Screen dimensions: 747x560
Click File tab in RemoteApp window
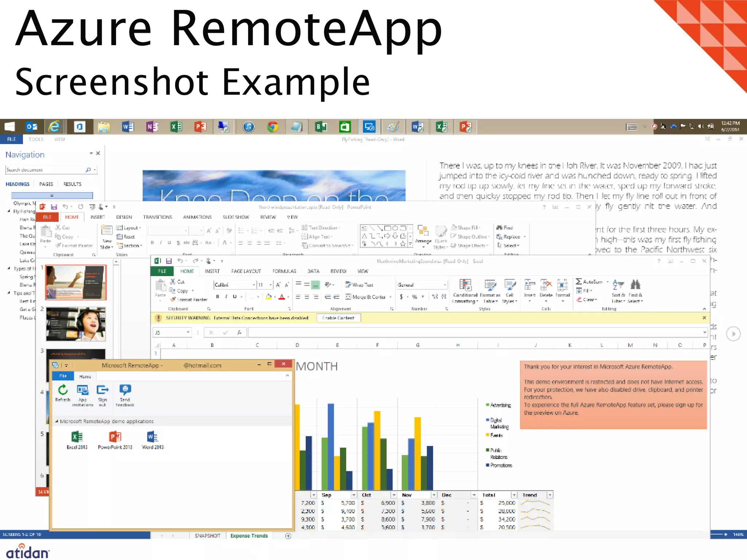point(63,376)
